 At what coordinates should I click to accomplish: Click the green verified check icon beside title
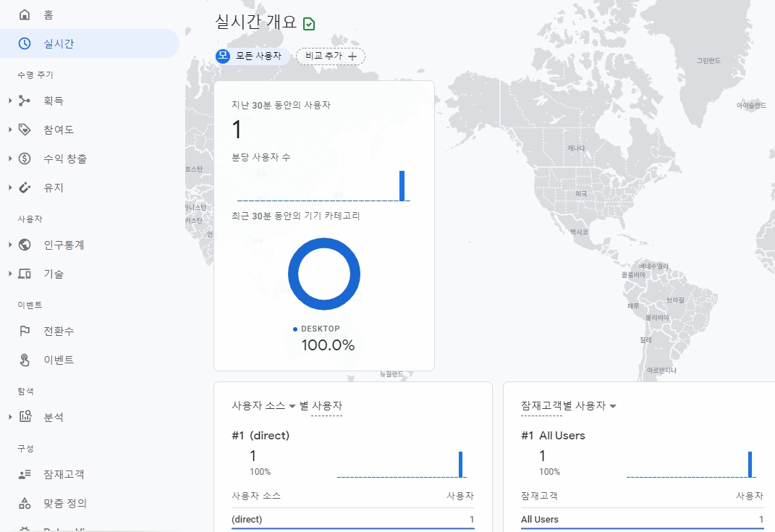[309, 24]
